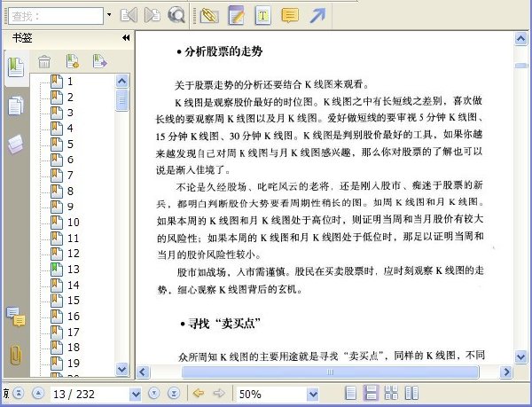The width and height of the screenshot is (532, 407).
Task: Switch to continuous page layout
Action: coord(371,393)
